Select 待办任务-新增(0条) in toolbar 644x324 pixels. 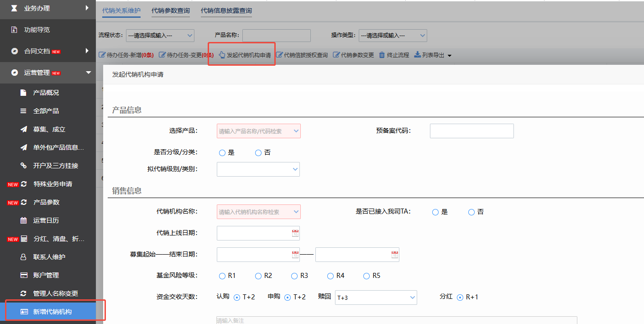[x=129, y=54]
